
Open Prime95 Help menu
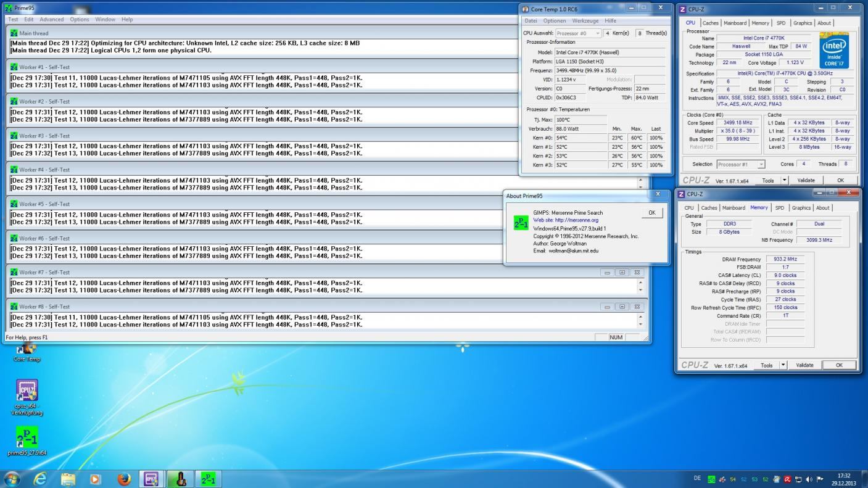pyautogui.click(x=127, y=20)
